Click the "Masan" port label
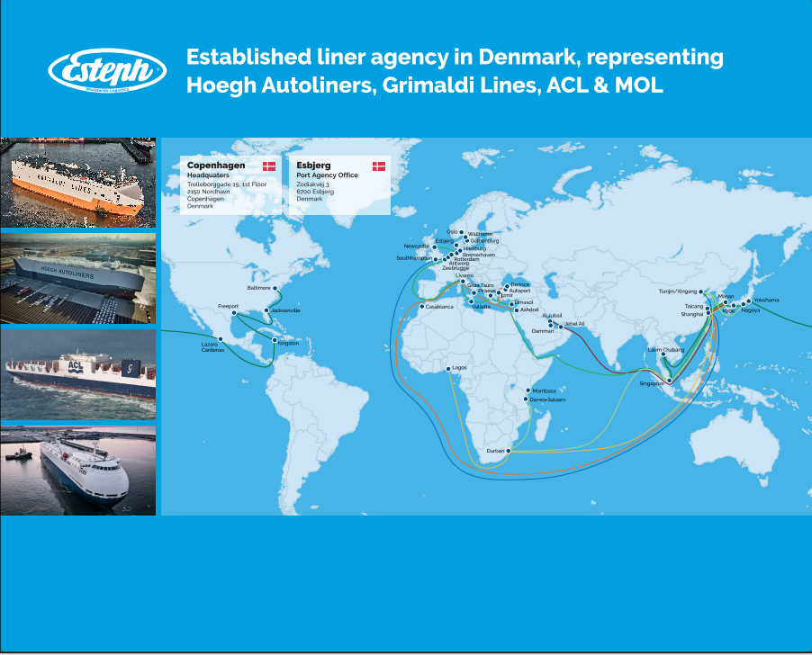Viewport: 812px width, 655px height. pyautogui.click(x=726, y=296)
